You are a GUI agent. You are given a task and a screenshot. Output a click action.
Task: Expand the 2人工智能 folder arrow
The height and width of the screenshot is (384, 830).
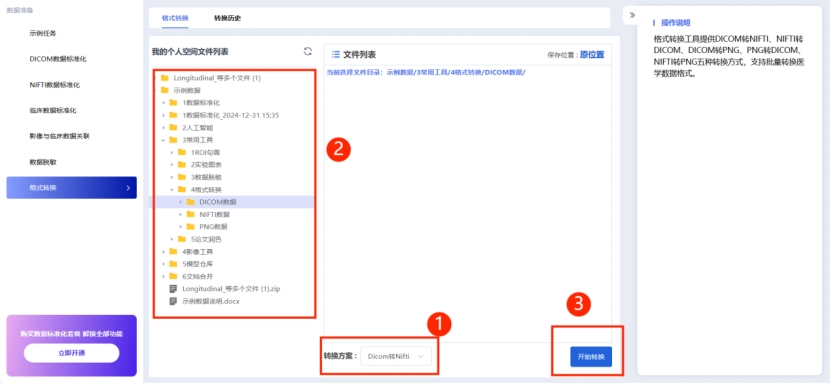(164, 128)
